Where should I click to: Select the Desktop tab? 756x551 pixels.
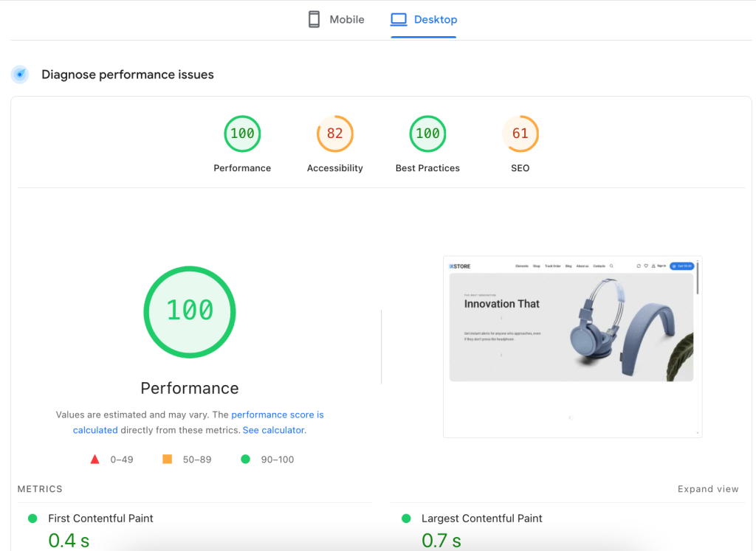(x=424, y=20)
